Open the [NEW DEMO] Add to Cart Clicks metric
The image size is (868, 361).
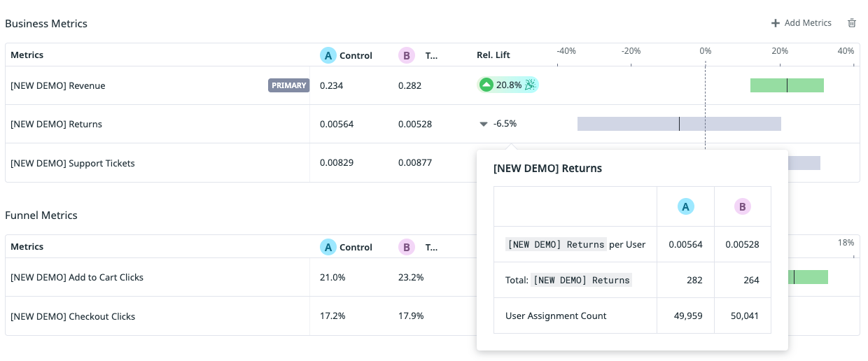tap(76, 278)
